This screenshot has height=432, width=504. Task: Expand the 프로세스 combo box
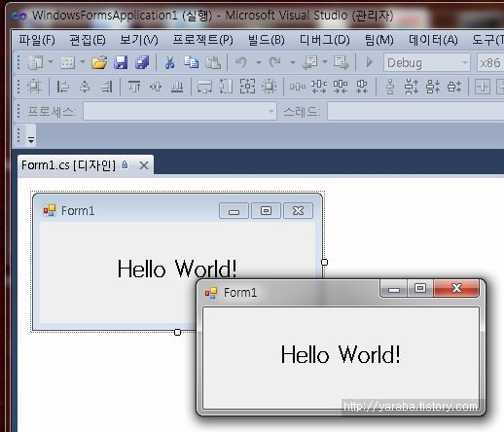[x=180, y=111]
